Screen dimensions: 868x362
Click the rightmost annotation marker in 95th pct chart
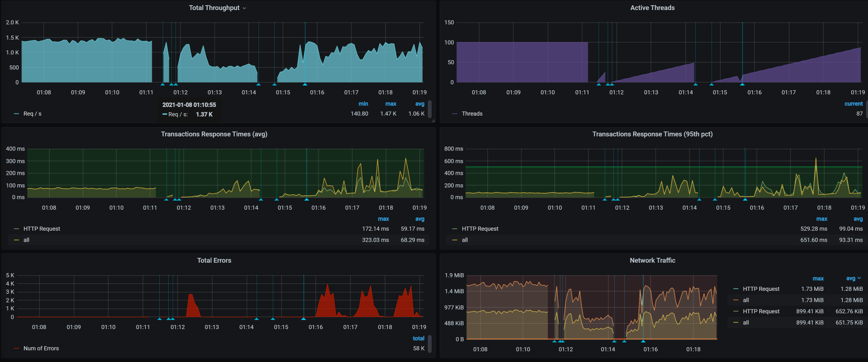tap(745, 199)
